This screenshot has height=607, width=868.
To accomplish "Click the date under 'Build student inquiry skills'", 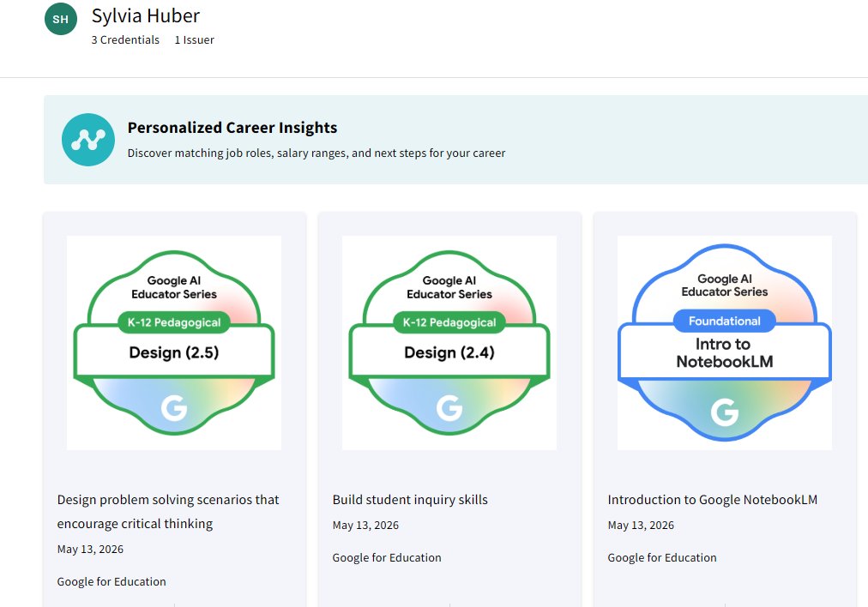I will pos(365,525).
